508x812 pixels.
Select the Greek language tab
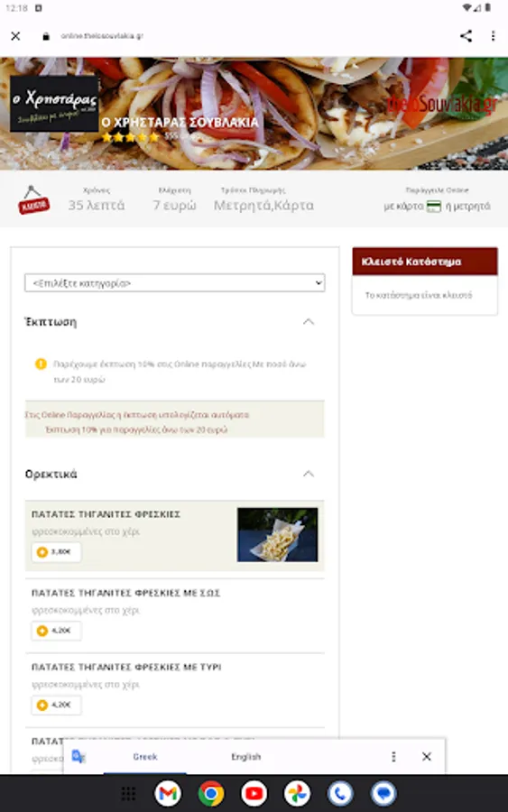pyautogui.click(x=145, y=757)
